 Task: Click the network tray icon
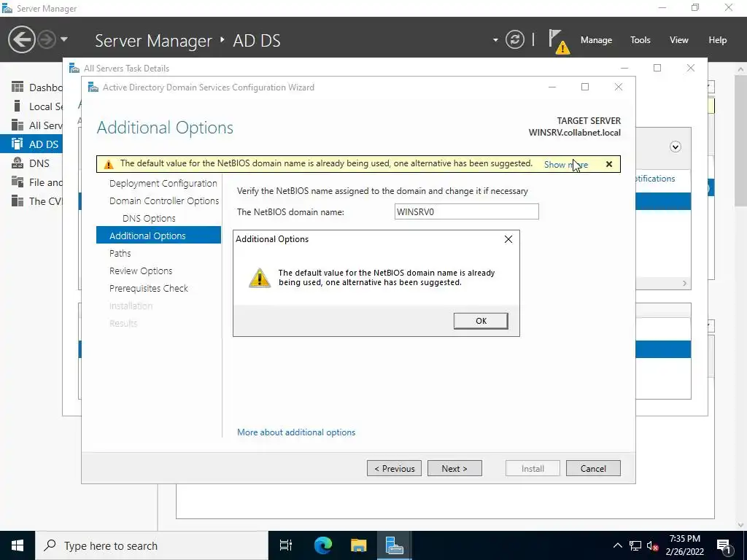point(635,545)
